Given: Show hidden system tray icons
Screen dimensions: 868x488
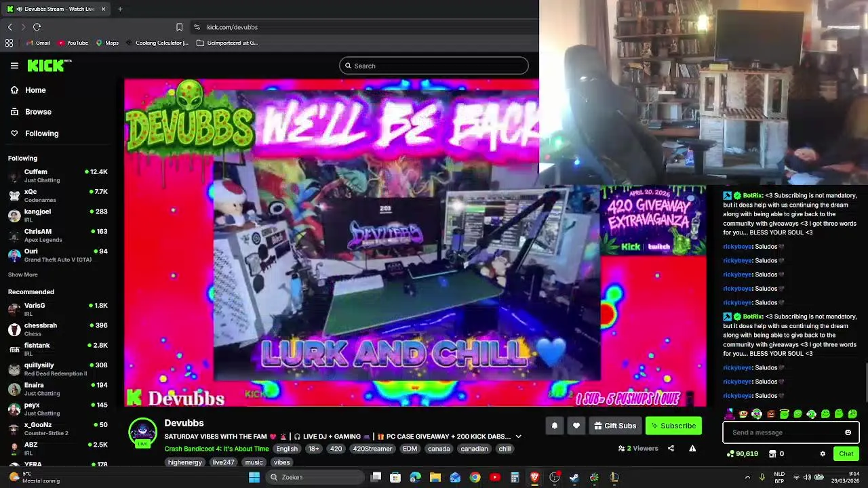Looking at the screenshot, I should tap(747, 477).
